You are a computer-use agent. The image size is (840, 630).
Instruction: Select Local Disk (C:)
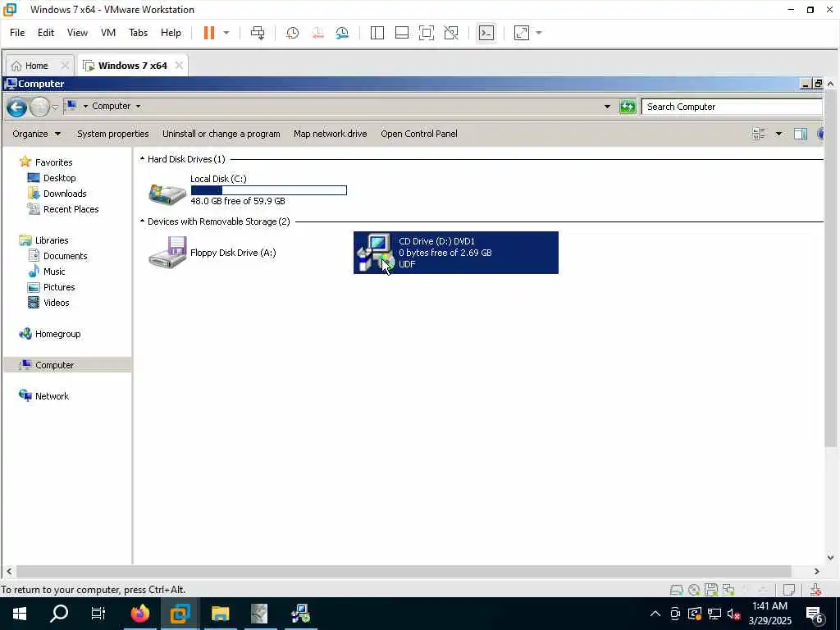248,190
